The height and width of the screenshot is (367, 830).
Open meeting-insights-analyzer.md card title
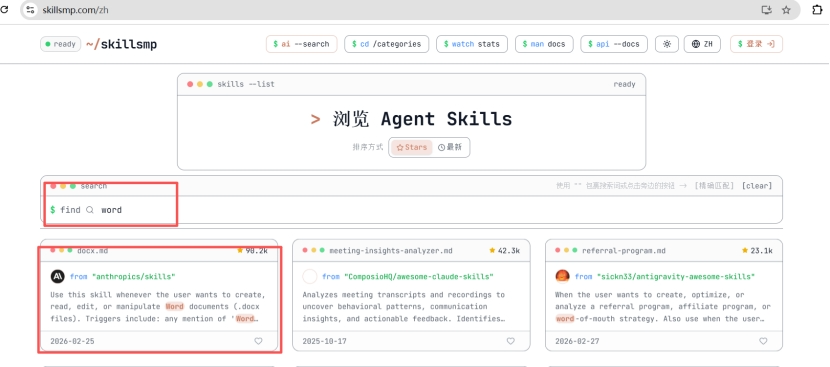pyautogui.click(x=391, y=250)
